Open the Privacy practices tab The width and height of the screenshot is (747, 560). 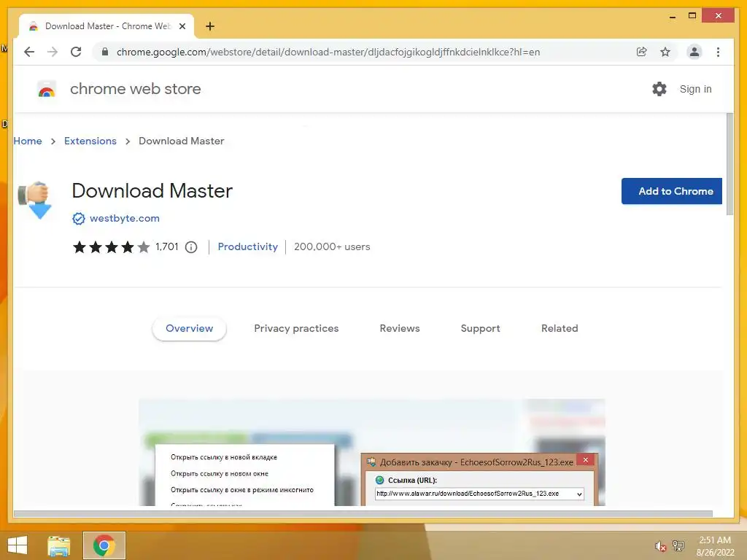tap(296, 329)
